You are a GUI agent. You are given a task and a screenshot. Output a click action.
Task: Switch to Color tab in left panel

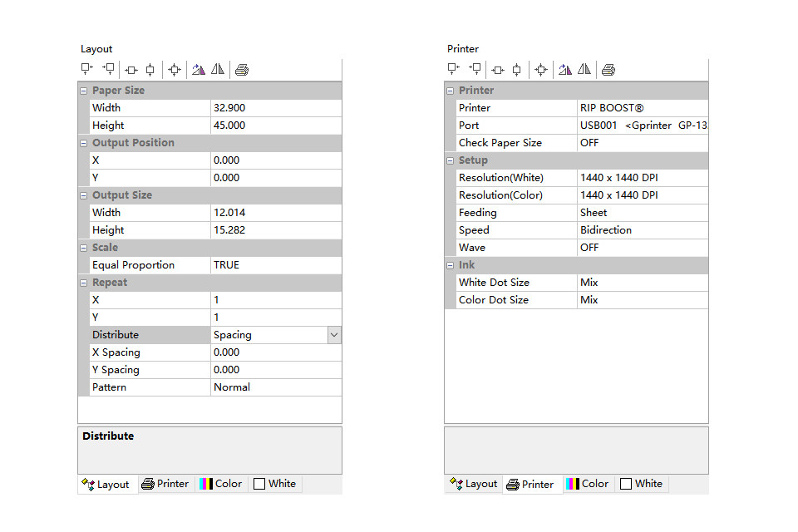coord(221,484)
